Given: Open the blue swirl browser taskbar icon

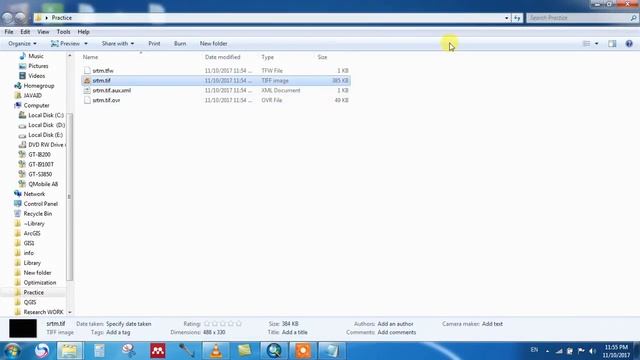Looking at the screenshot, I should click(x=41, y=351).
